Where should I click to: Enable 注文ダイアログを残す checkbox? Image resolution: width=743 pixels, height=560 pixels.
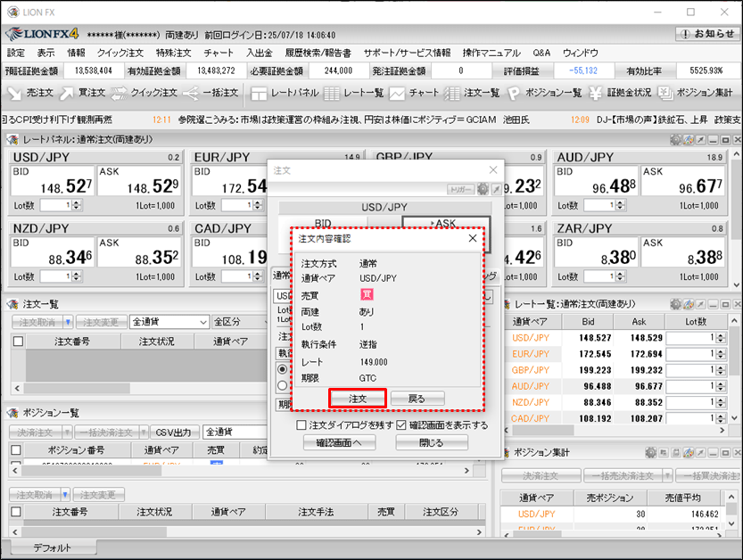pyautogui.click(x=301, y=425)
